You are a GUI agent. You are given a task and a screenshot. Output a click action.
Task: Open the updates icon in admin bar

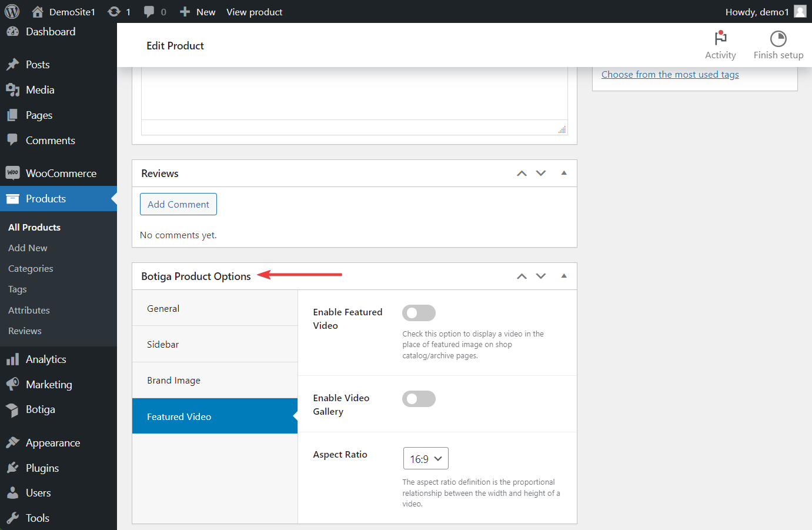tap(114, 12)
